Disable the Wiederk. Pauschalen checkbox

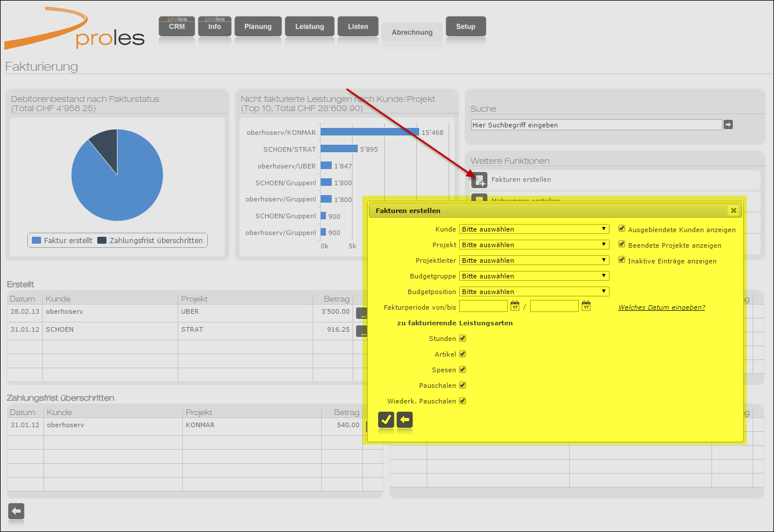tap(463, 401)
